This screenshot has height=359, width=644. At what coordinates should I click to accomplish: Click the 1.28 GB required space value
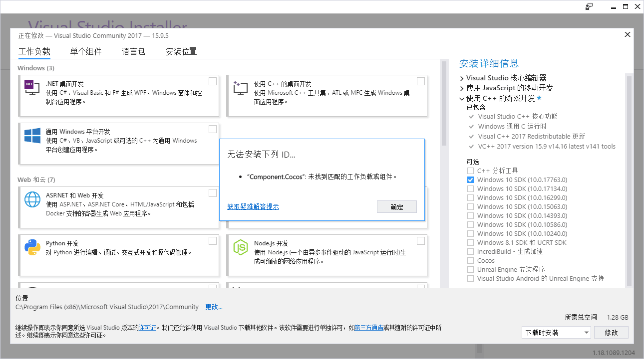pos(618,318)
